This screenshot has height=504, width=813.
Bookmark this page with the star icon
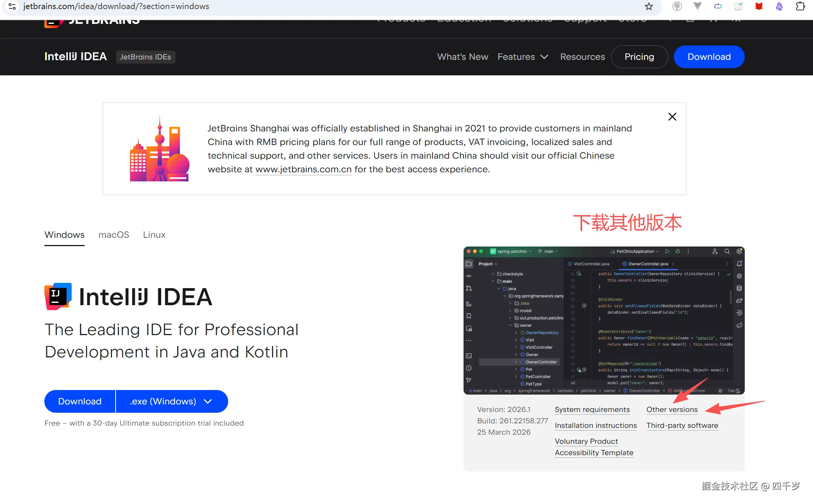point(649,6)
